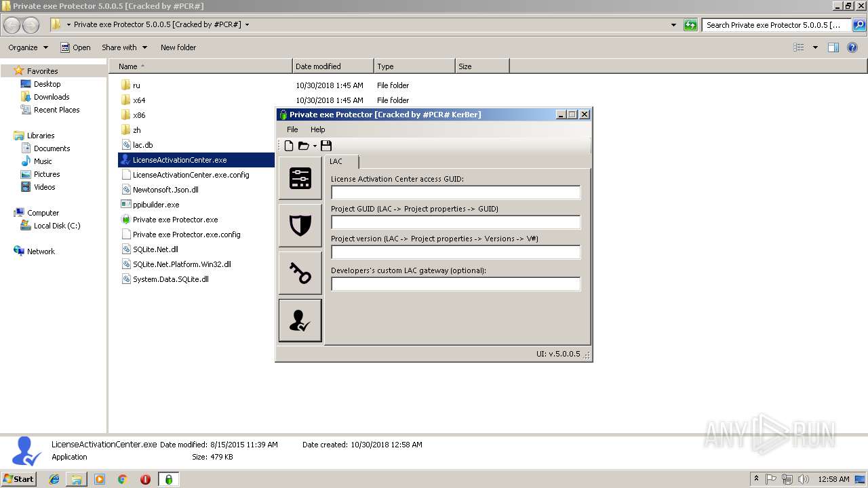Open the Organize dropdown menu
This screenshot has width=868, height=488.
pos(28,47)
